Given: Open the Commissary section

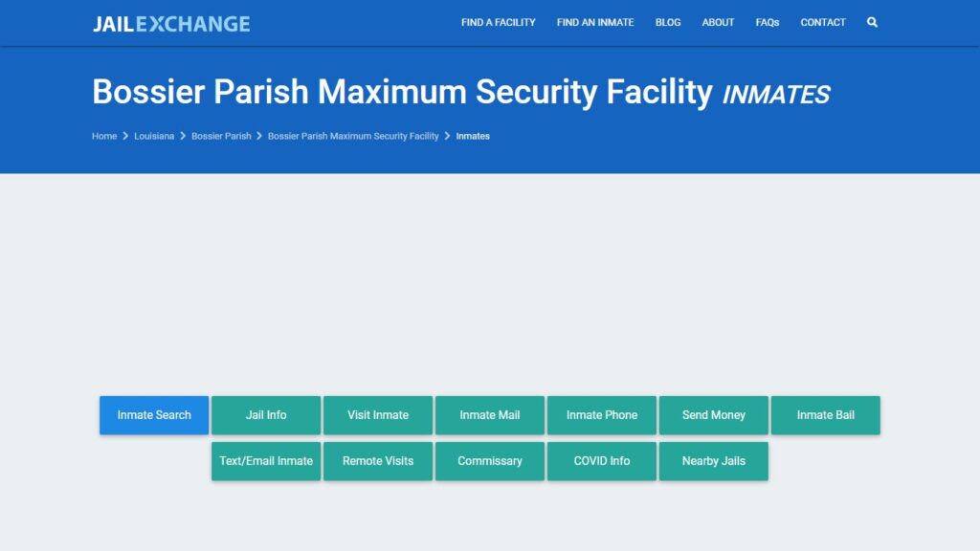Looking at the screenshot, I should (489, 461).
